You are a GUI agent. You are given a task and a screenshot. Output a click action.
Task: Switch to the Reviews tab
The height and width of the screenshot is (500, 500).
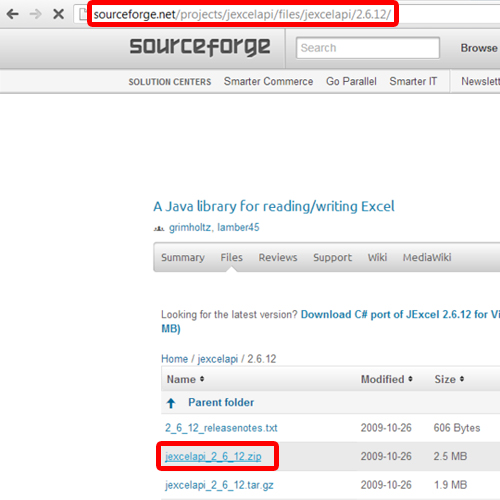pos(278,257)
